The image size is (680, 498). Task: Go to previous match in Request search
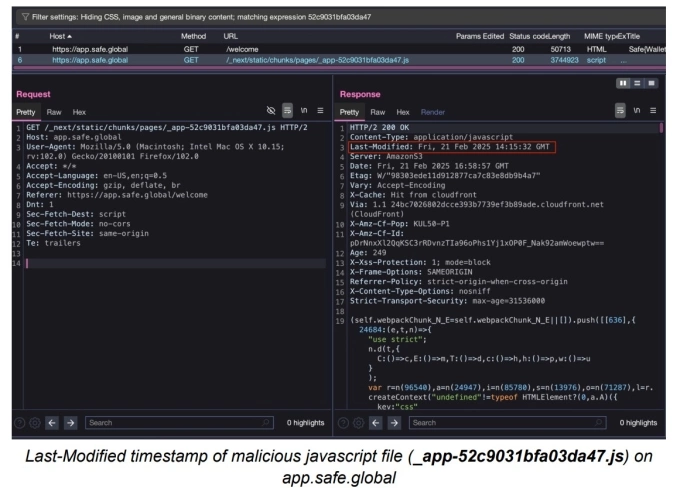[54, 423]
